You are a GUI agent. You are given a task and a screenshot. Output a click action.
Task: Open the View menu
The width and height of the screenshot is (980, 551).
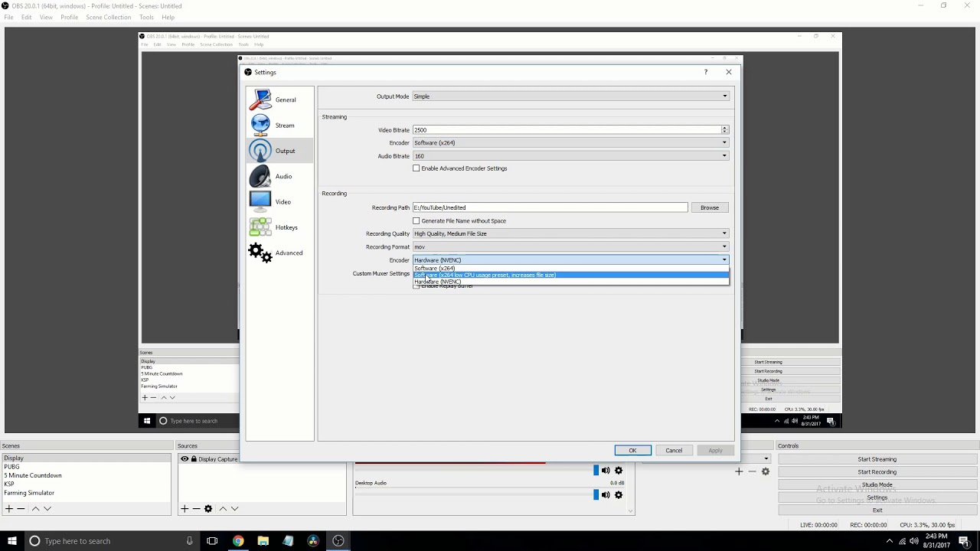click(46, 17)
